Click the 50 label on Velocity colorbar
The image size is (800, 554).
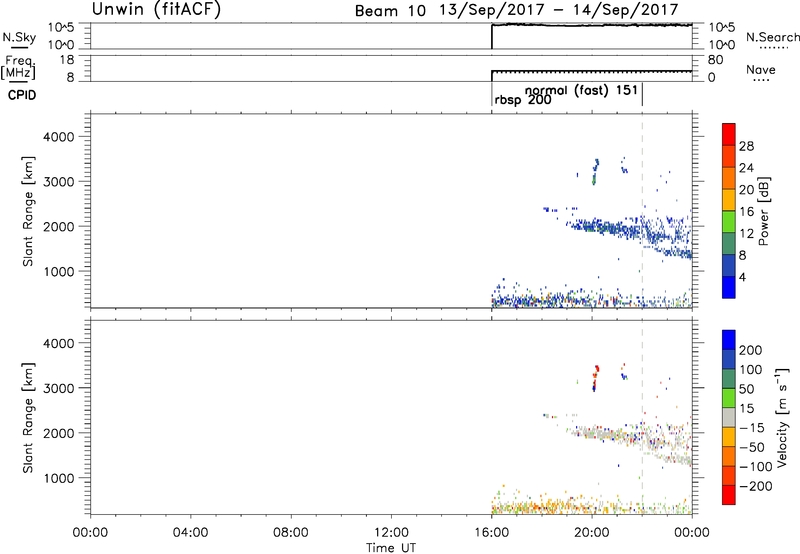[747, 389]
